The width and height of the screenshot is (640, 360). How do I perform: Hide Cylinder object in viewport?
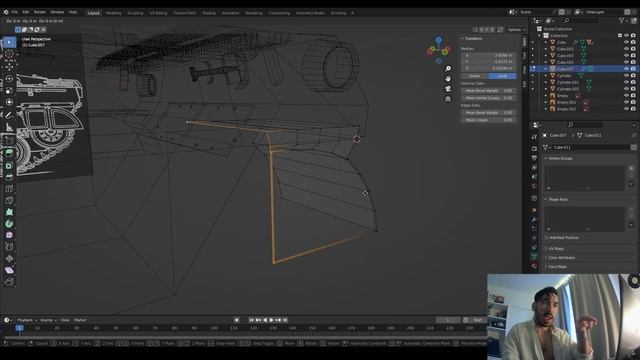click(626, 76)
